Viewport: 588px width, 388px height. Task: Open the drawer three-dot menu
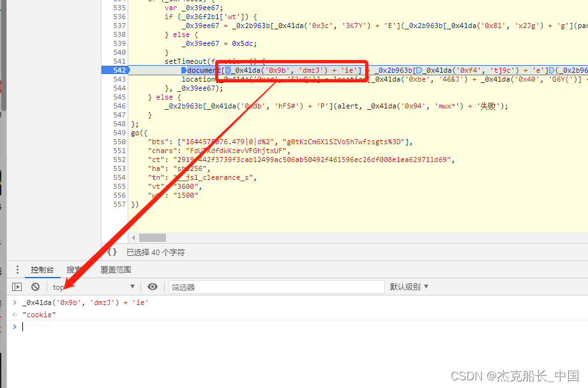[x=17, y=269]
